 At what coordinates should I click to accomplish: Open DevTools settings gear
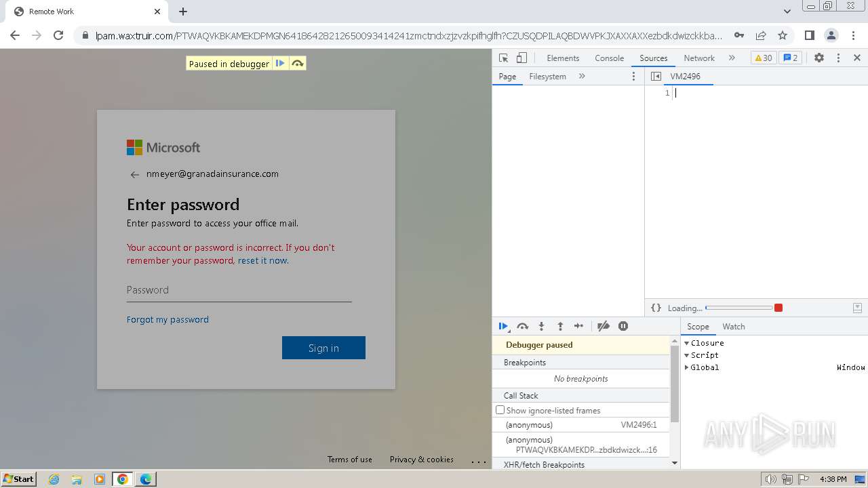pos(819,58)
